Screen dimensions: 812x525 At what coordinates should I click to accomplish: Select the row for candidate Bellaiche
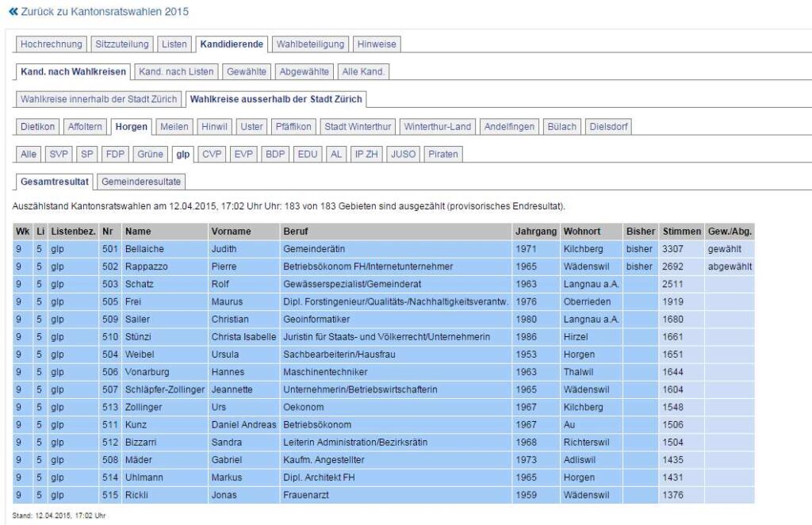click(143, 249)
